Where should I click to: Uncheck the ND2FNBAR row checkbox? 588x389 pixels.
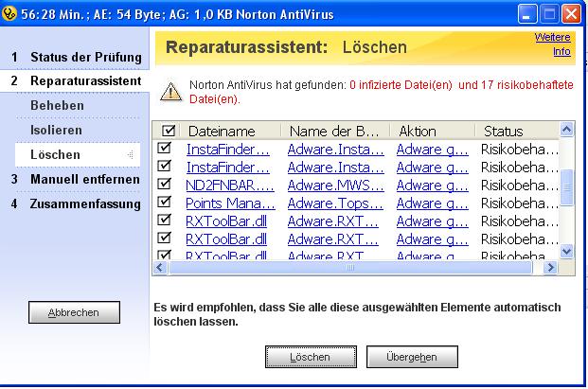(164, 184)
